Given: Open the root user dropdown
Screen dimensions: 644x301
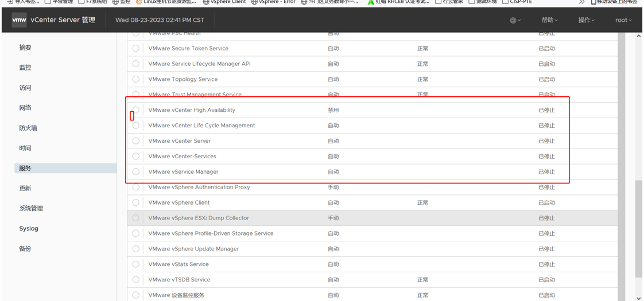Looking at the screenshot, I should point(623,20).
